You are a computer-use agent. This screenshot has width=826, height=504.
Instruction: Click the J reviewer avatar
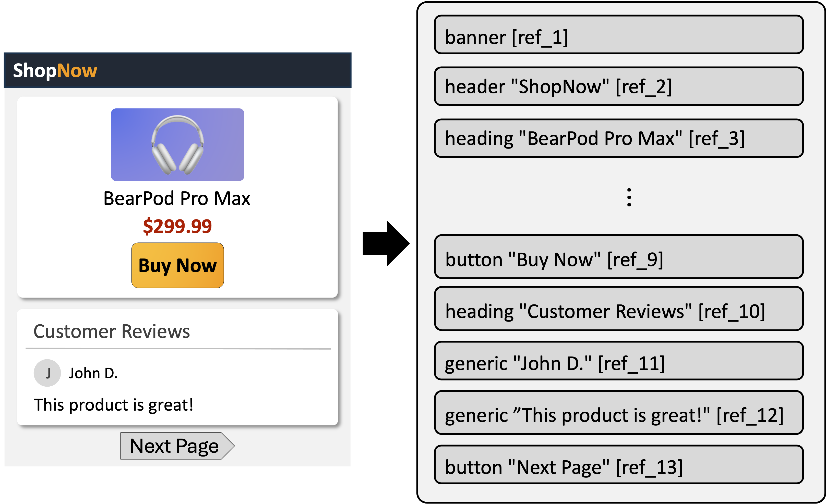click(x=47, y=373)
